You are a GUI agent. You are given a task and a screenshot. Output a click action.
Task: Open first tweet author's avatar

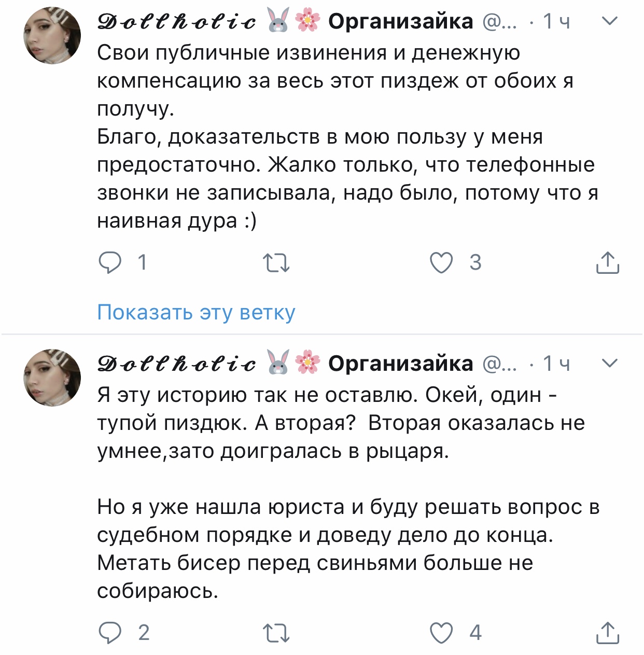tap(52, 36)
